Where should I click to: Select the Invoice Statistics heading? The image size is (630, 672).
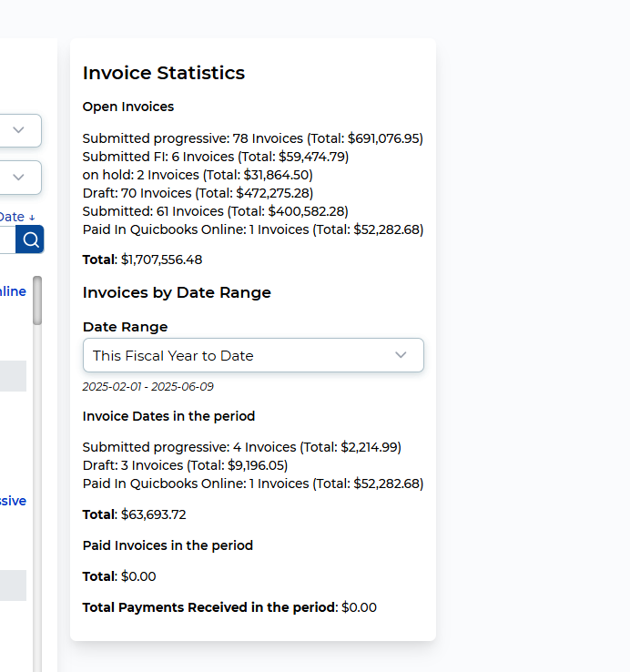[x=164, y=73]
